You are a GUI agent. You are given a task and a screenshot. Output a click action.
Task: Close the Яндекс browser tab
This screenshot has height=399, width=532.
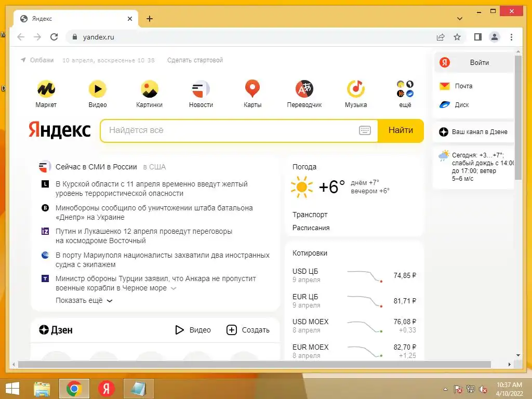pyautogui.click(x=129, y=19)
